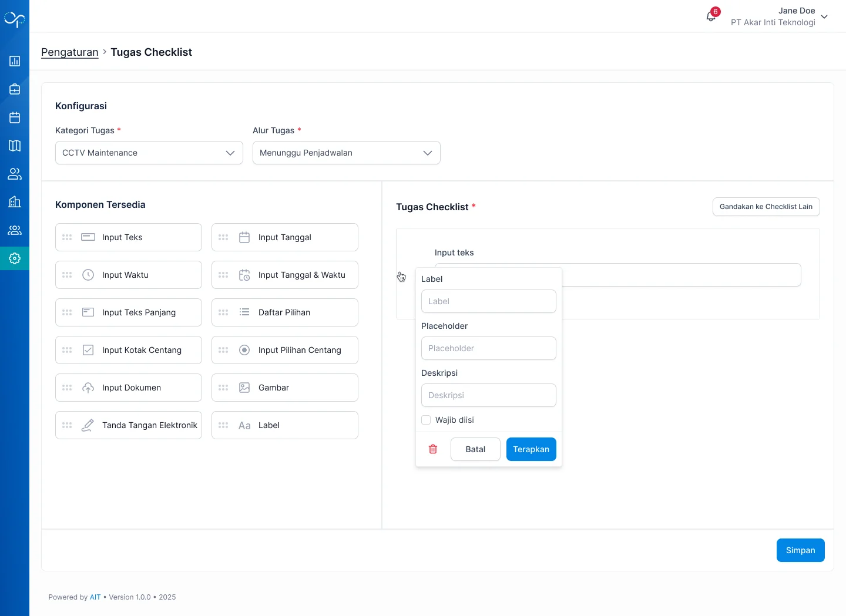Open the map icon in sidebar
Screen dimensions: 846x616
point(15,146)
